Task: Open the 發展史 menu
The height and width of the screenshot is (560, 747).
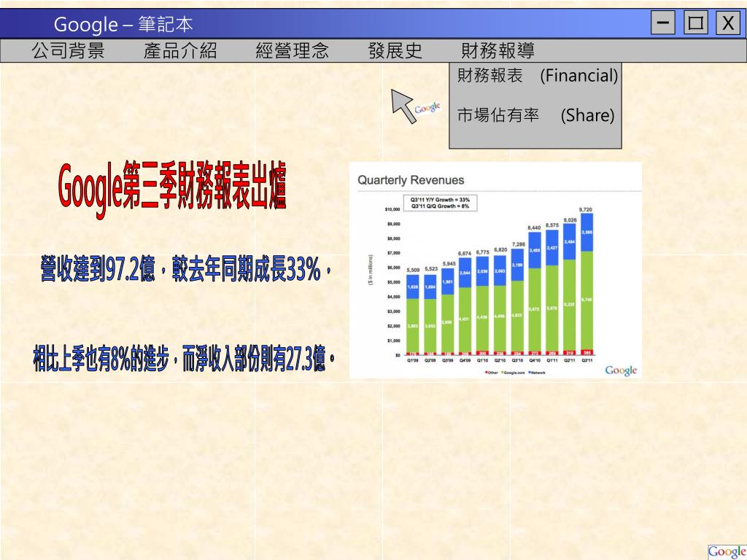Action: [x=395, y=50]
